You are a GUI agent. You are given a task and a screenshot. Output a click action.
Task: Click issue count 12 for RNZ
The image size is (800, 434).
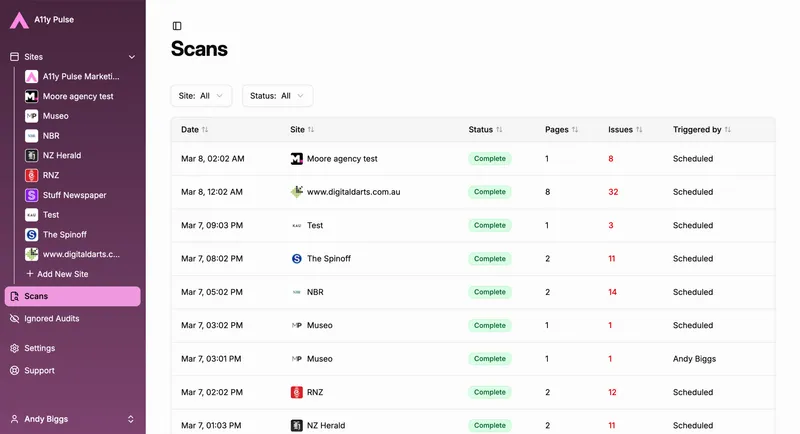[612, 392]
